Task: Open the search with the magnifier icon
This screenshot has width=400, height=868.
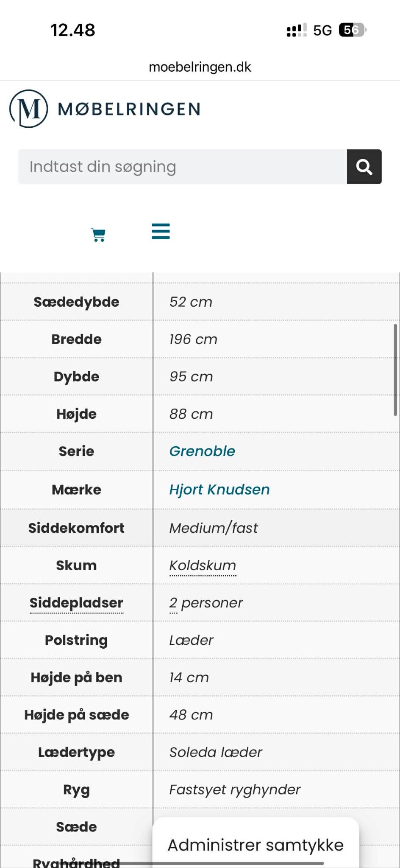Action: coord(364,167)
